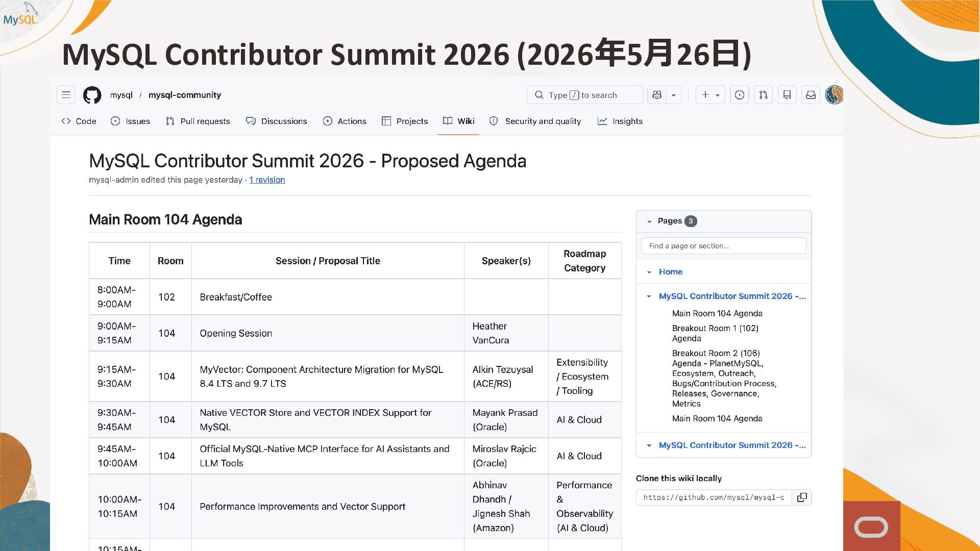The height and width of the screenshot is (551, 980).
Task: Expand the Copilot dropdown arrow
Action: click(x=674, y=95)
